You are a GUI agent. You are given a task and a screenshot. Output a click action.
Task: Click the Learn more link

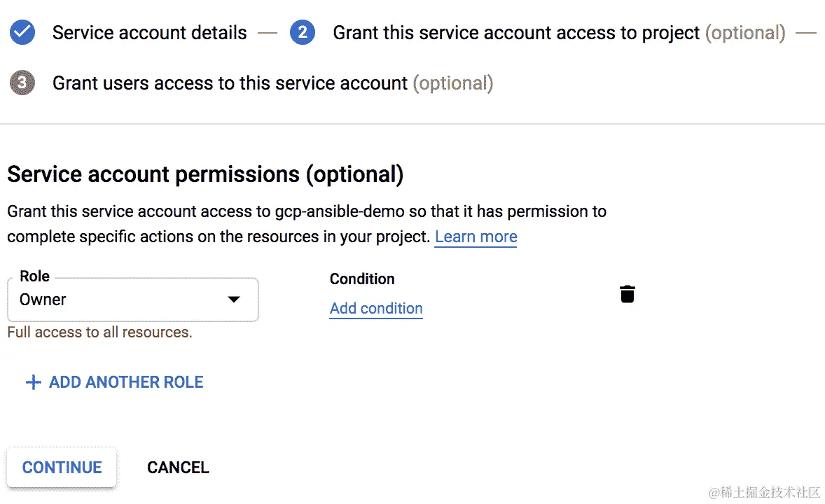(x=476, y=237)
